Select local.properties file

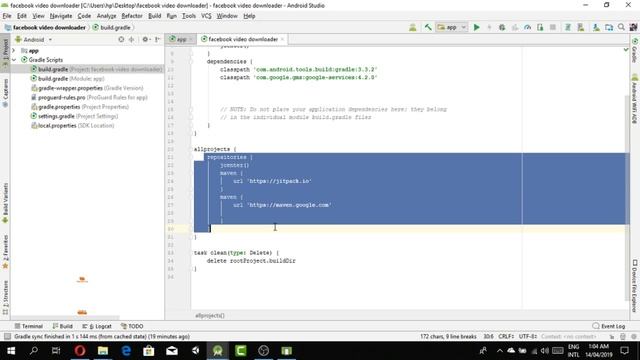click(x=73, y=126)
